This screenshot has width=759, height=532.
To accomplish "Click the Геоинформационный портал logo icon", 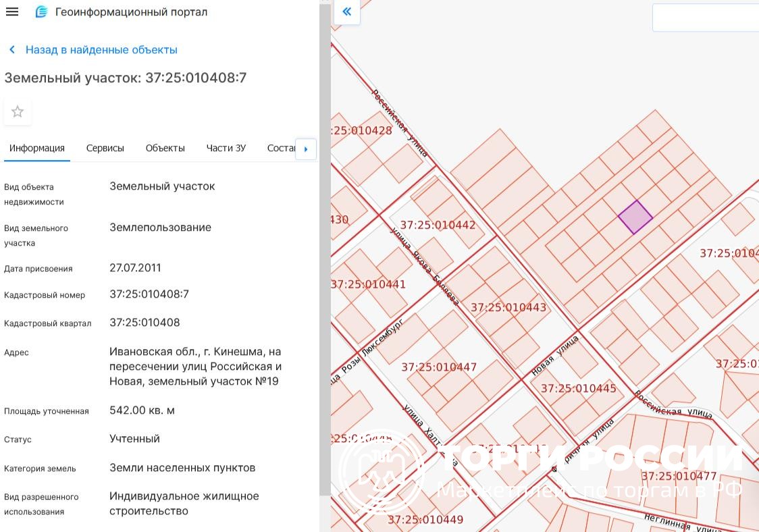I will tap(41, 12).
